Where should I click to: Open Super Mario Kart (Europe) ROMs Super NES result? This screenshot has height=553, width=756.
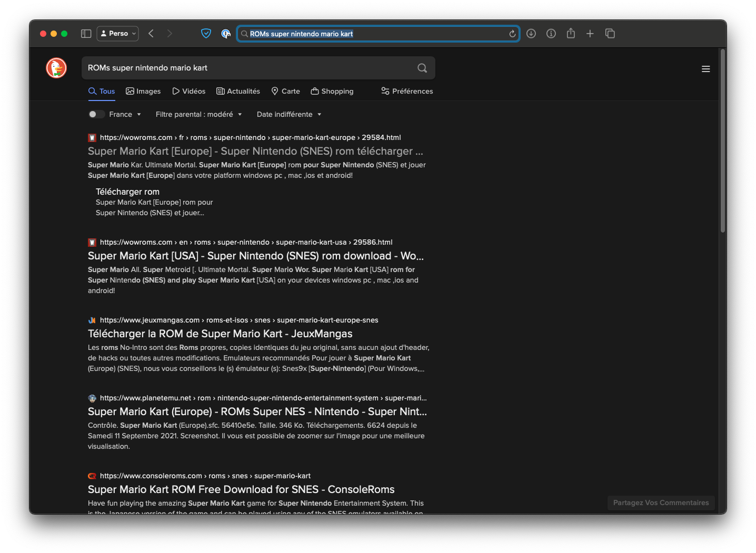click(257, 411)
